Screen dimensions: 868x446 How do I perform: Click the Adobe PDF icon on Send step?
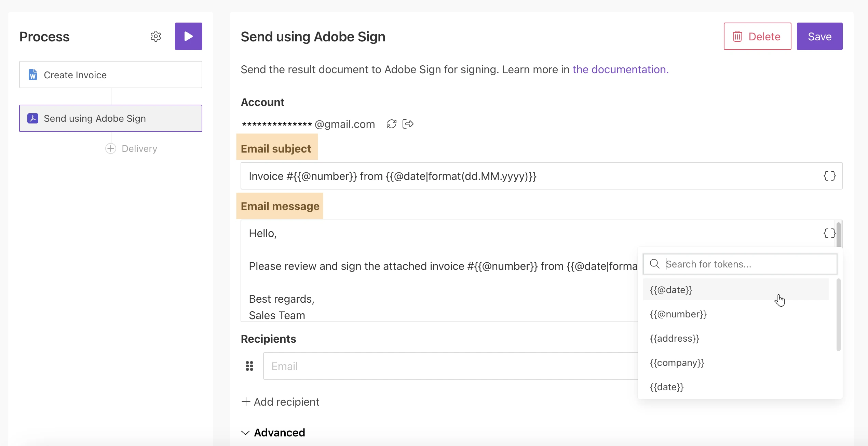coord(33,118)
